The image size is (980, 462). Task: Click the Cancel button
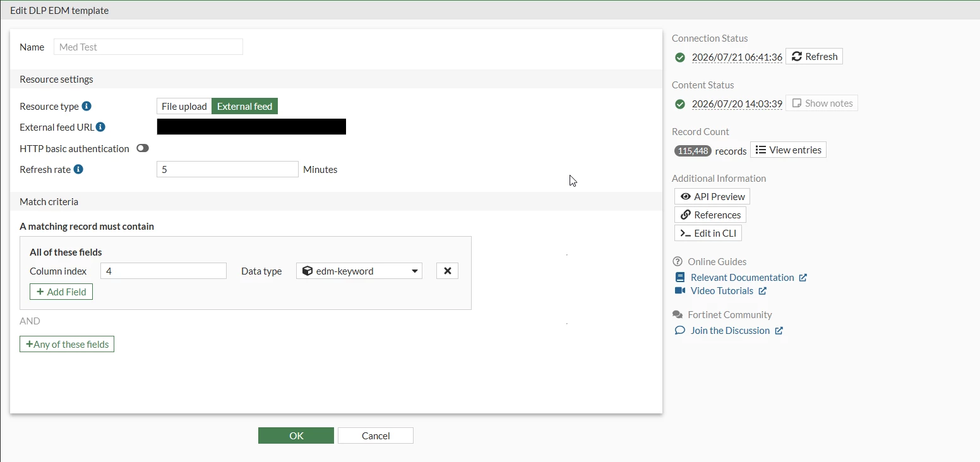[376, 435]
